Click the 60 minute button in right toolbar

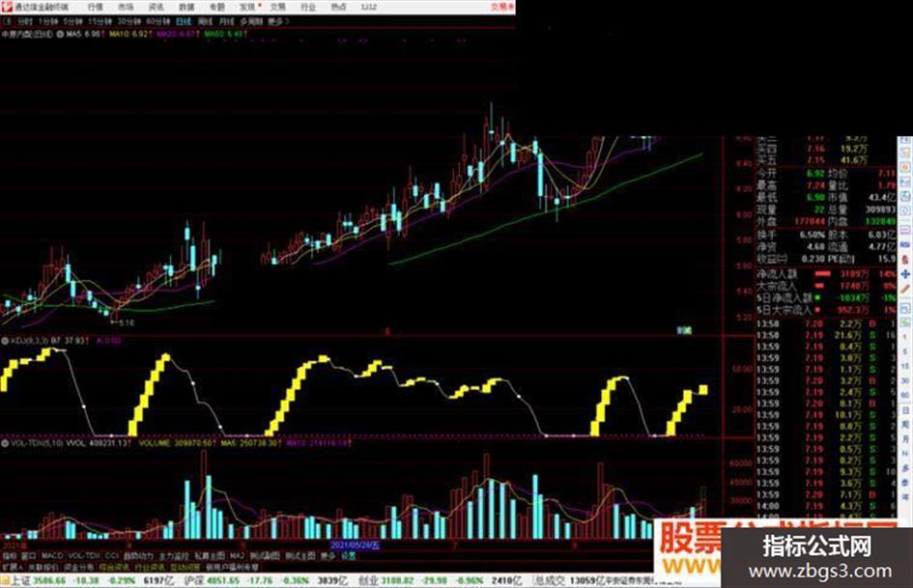pos(905,395)
